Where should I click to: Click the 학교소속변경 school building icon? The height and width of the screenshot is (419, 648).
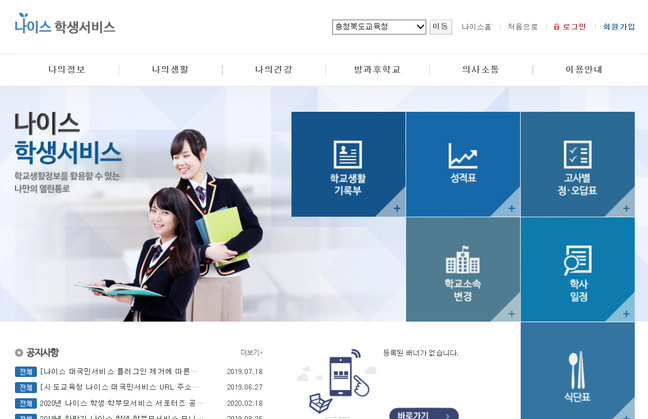463,259
